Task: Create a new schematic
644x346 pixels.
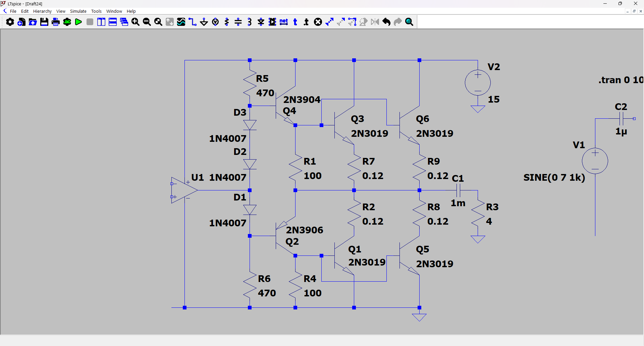Action: [21, 22]
